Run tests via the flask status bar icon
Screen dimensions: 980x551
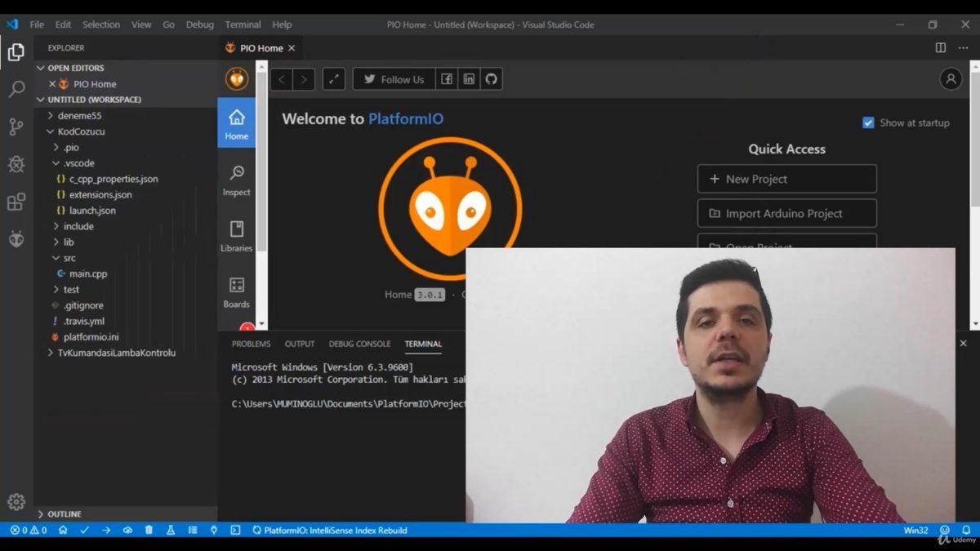169,530
